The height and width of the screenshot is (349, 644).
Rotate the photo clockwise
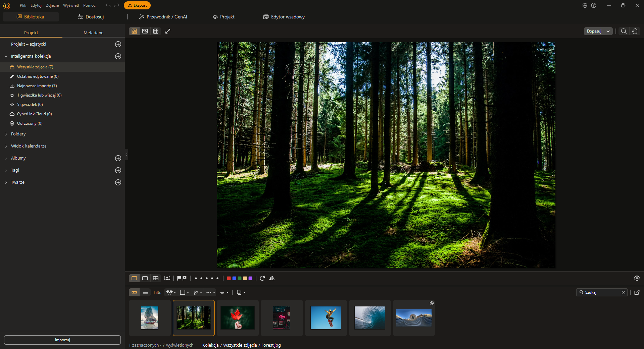pyautogui.click(x=262, y=278)
